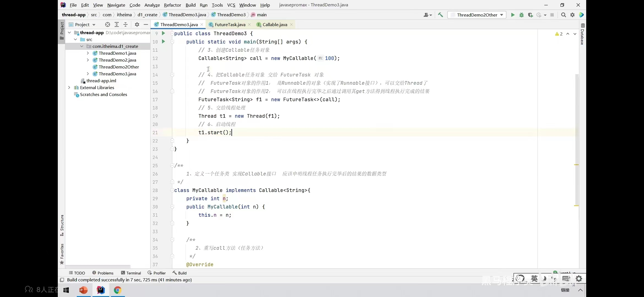Image resolution: width=644 pixels, height=297 pixels.
Task: Open Search Everywhere magnifier icon
Action: click(563, 15)
